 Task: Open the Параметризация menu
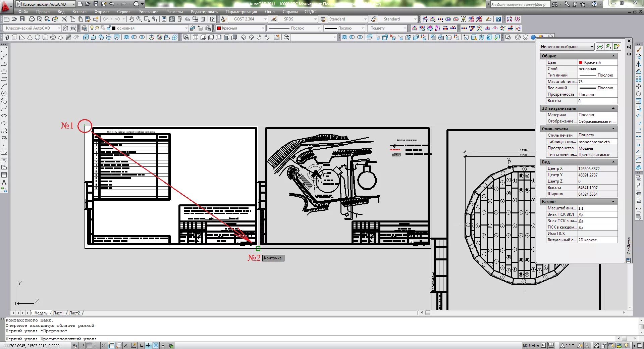click(x=241, y=12)
